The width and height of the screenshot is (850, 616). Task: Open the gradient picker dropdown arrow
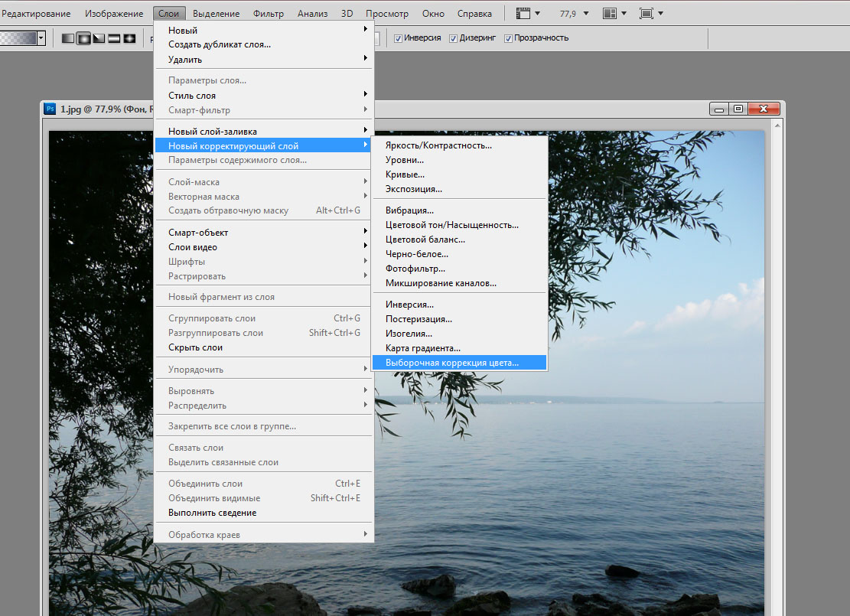point(41,38)
